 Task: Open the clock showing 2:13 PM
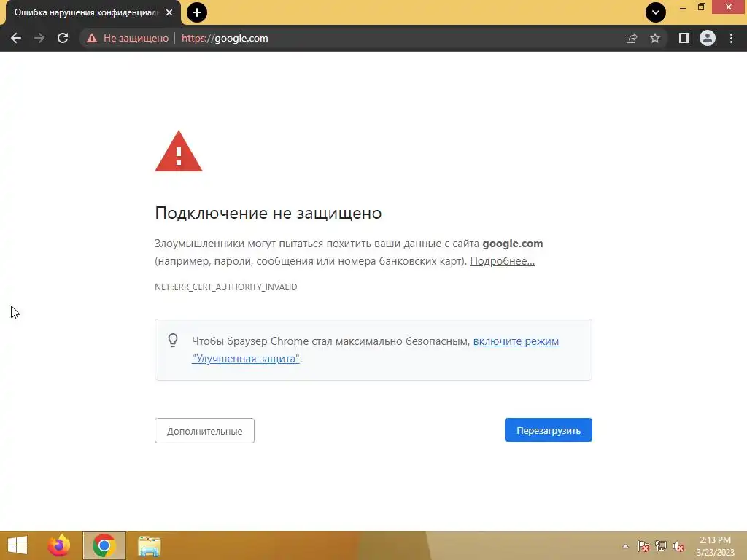[715, 545]
